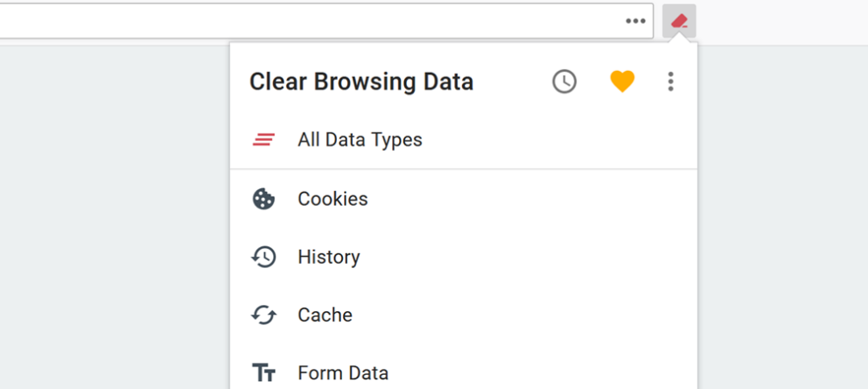This screenshot has width=868, height=389.
Task: Click the Form Data Tt icon
Action: tap(263, 373)
